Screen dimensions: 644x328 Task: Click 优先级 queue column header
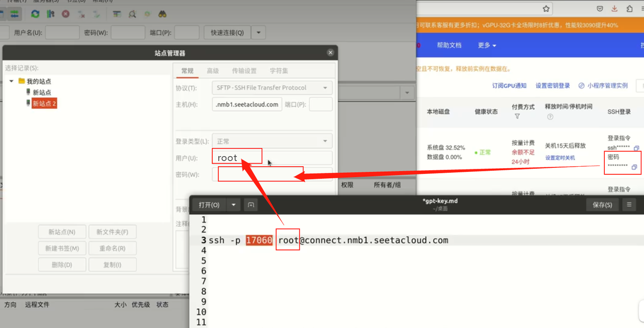click(141, 304)
